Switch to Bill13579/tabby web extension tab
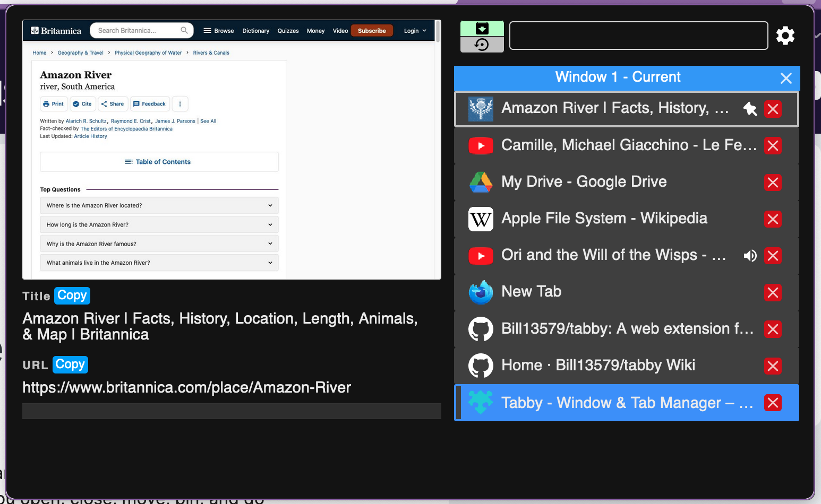The height and width of the screenshot is (504, 821). pos(627,329)
